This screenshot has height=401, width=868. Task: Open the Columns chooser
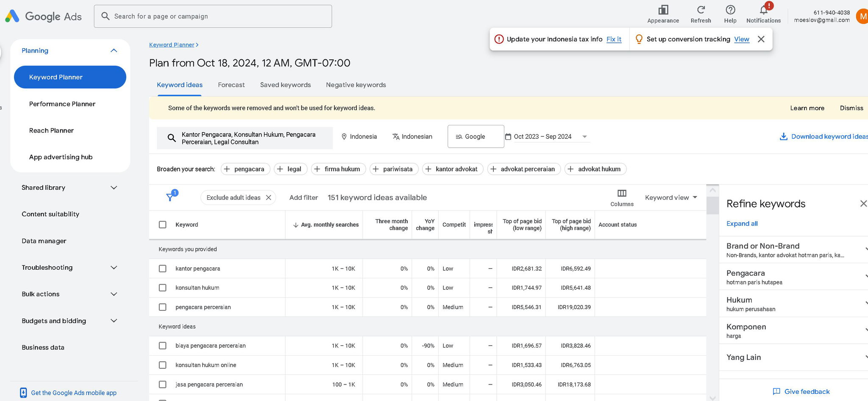coord(622,197)
